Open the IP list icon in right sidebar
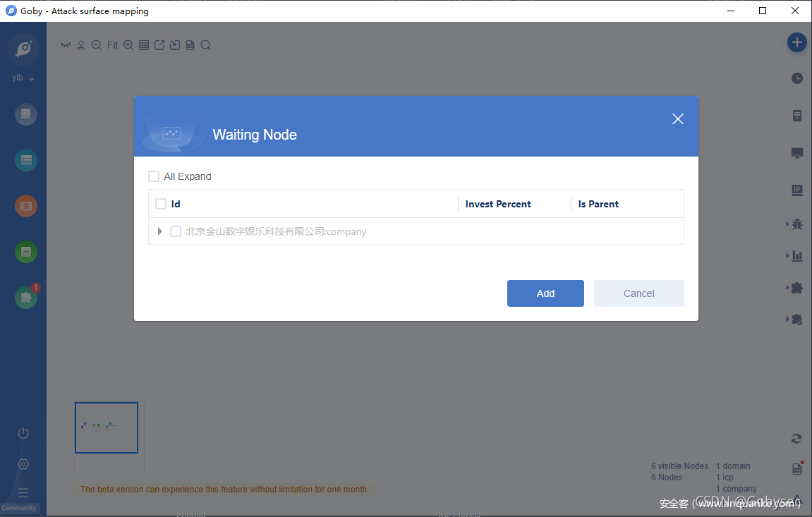 pyautogui.click(x=796, y=190)
